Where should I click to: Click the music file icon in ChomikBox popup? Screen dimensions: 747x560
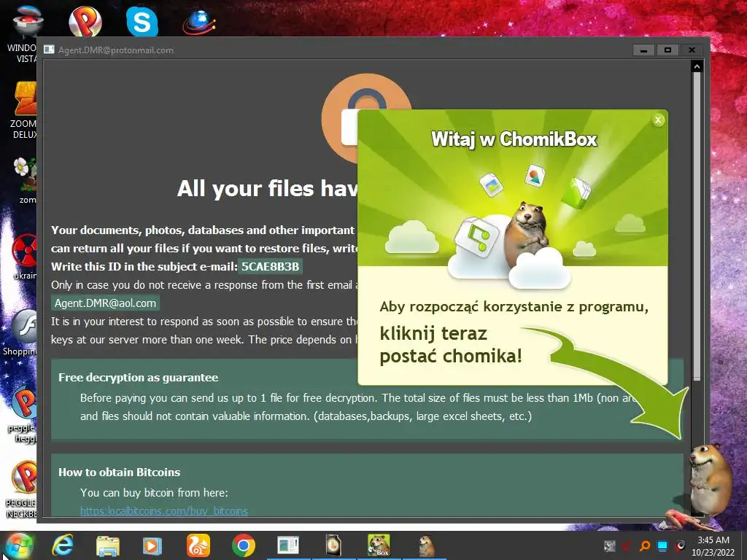click(476, 236)
